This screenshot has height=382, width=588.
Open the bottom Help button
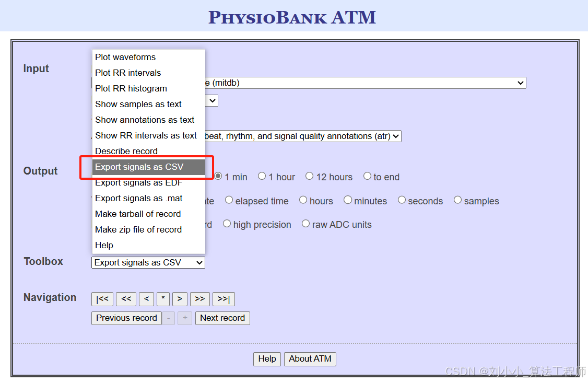tap(267, 359)
